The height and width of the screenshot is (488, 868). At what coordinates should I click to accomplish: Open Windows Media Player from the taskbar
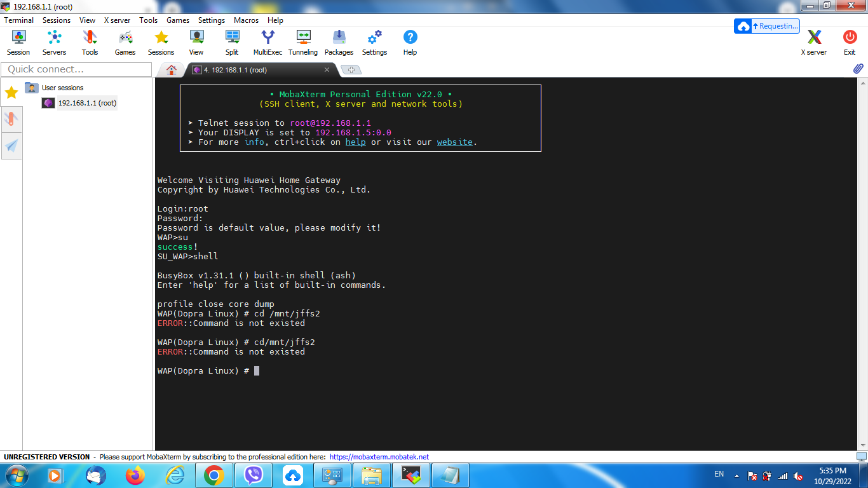coord(57,475)
